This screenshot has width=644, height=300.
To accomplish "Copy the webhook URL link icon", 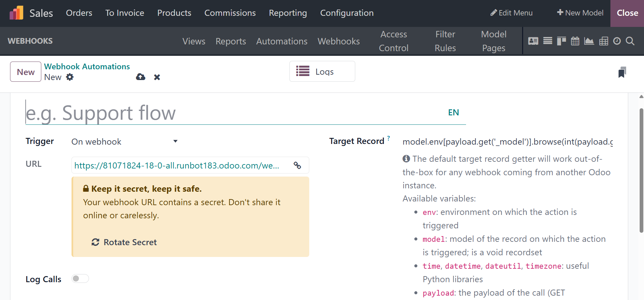I will tap(297, 165).
